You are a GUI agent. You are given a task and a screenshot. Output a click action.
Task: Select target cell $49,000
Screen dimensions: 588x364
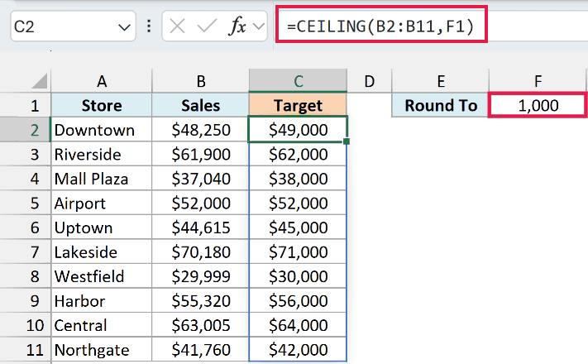(298, 129)
